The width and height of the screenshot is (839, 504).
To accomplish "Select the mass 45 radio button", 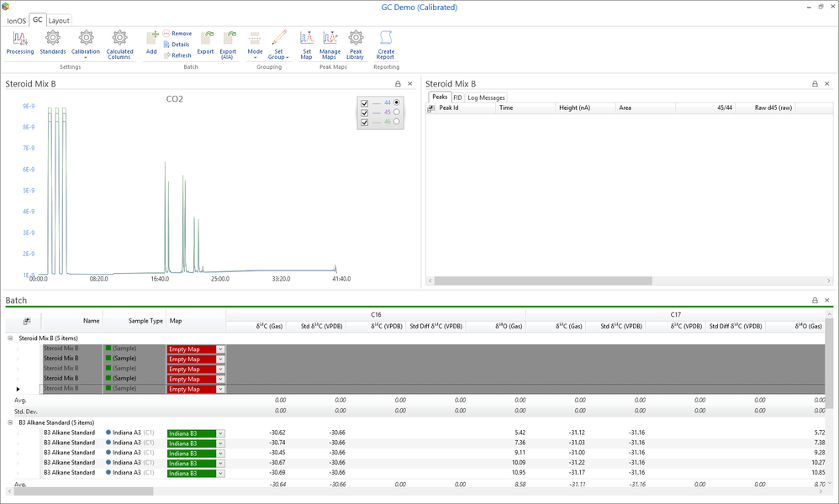I will [397, 113].
